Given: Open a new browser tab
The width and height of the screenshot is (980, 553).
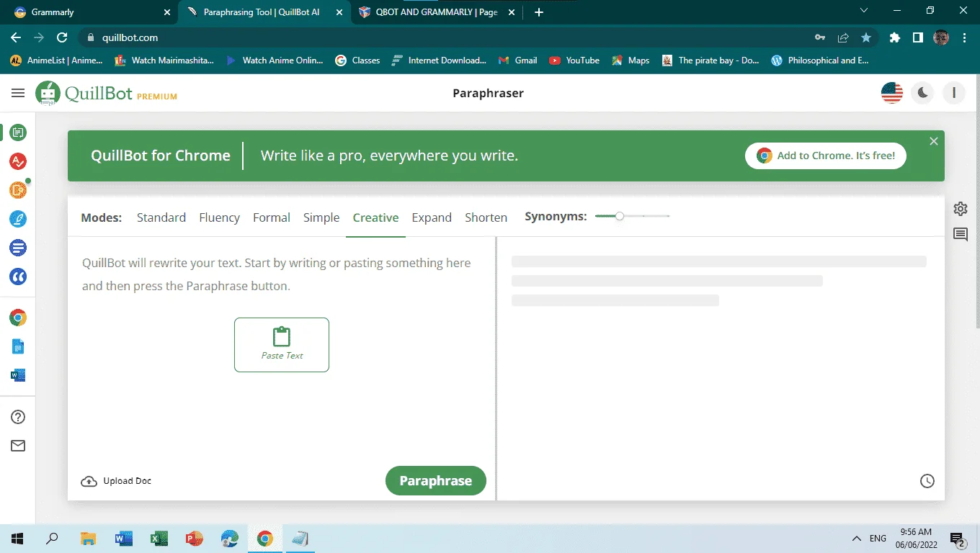Looking at the screenshot, I should point(539,12).
